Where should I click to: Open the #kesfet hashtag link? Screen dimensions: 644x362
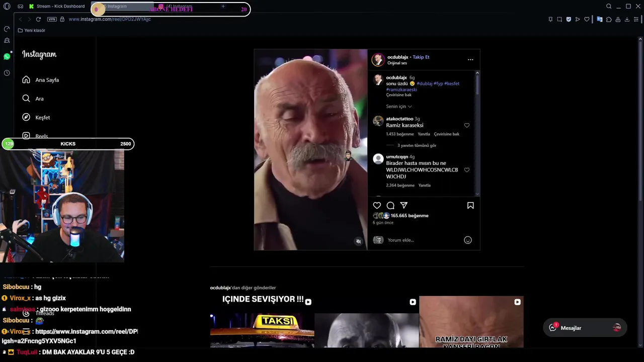pyautogui.click(x=452, y=83)
